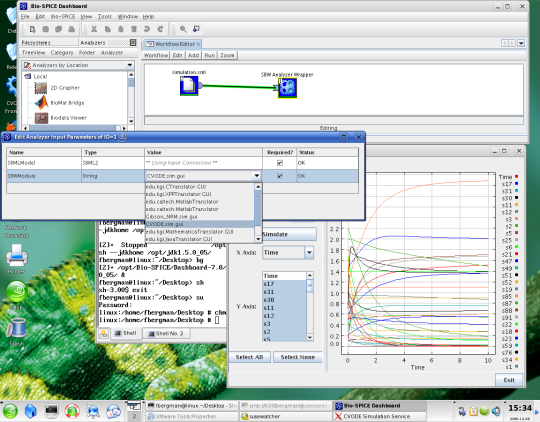The image size is (540, 422).
Task: Expand the X Axis Time dropdown
Action: [x=309, y=253]
